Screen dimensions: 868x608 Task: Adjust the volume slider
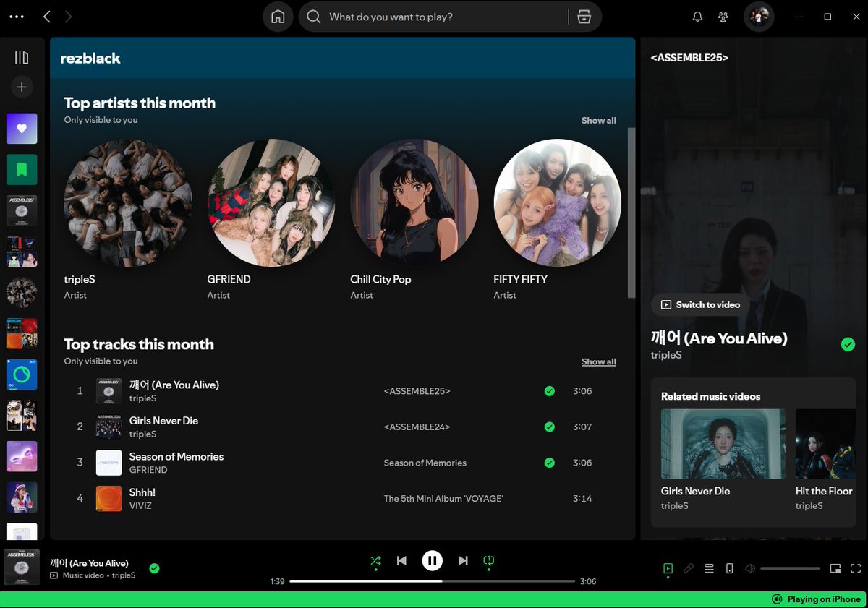790,569
